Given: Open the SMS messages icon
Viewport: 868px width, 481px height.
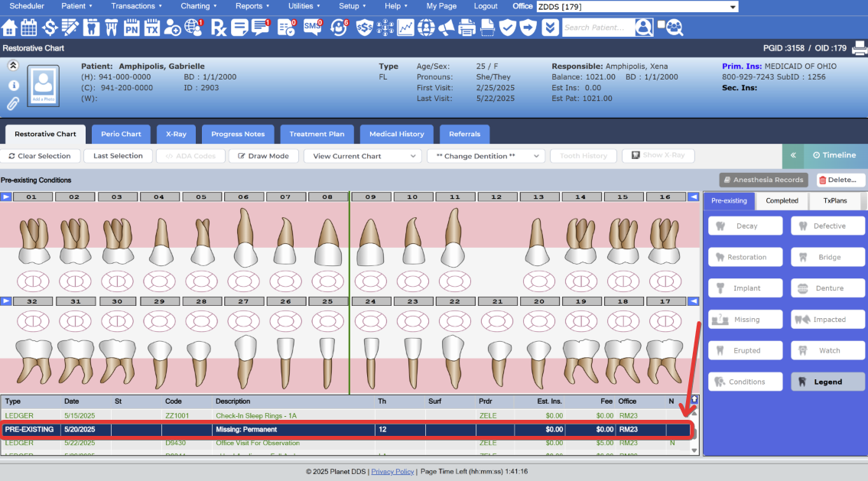Looking at the screenshot, I should tap(313, 27).
